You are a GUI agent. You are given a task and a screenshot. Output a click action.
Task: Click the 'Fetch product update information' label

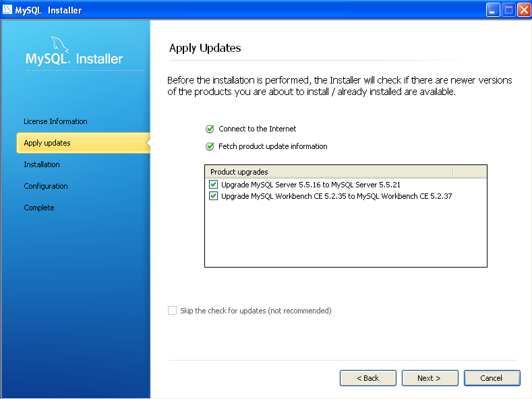coord(273,146)
